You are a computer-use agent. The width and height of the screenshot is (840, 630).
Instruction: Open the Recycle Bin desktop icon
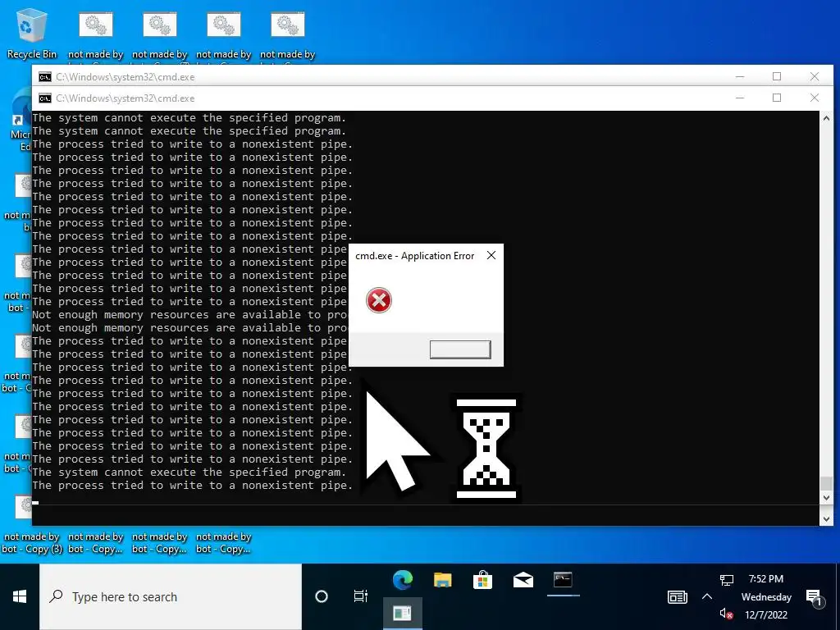(x=31, y=33)
